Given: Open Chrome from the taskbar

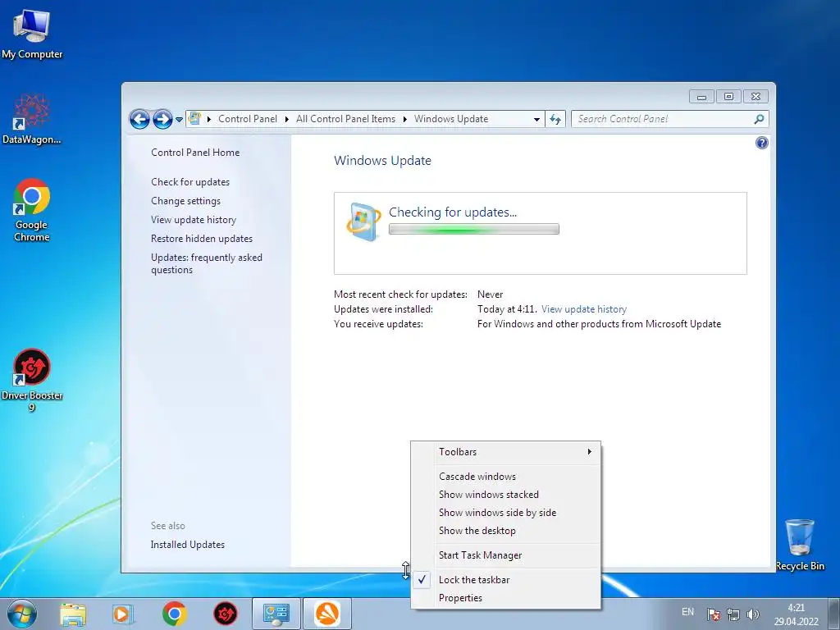Looking at the screenshot, I should pos(174,614).
